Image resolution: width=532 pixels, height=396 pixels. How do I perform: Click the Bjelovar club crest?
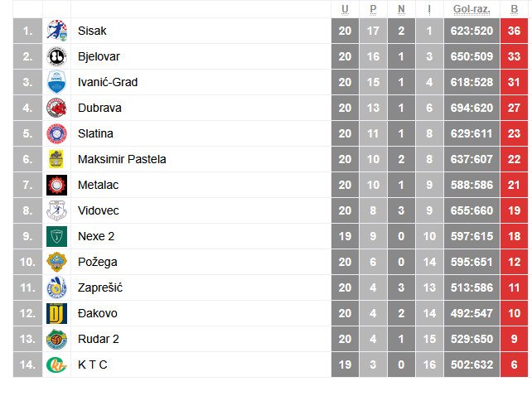[x=56, y=56]
